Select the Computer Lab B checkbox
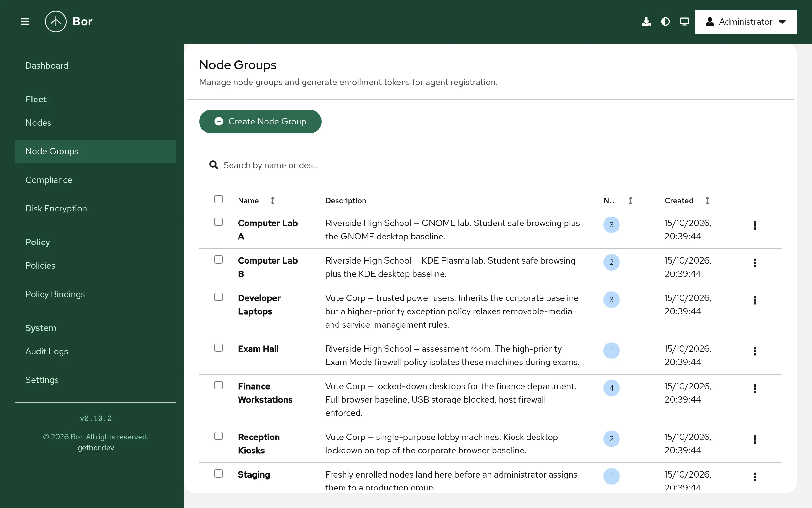Image resolution: width=812 pixels, height=508 pixels. [219, 259]
